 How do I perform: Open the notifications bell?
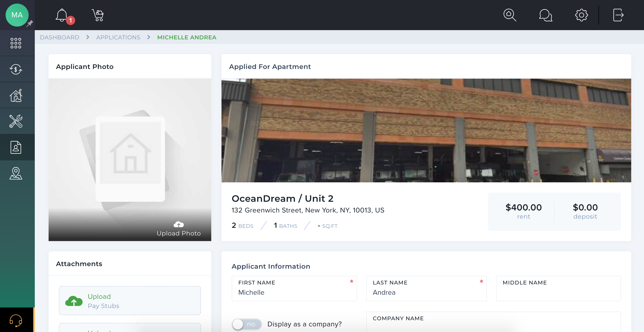tap(62, 15)
